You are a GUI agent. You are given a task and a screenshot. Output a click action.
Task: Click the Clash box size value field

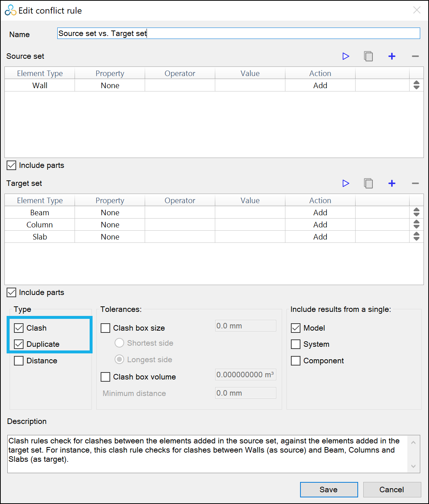click(x=246, y=326)
